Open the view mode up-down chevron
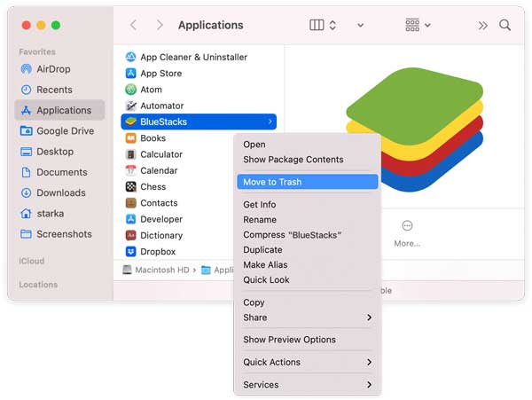 [332, 25]
